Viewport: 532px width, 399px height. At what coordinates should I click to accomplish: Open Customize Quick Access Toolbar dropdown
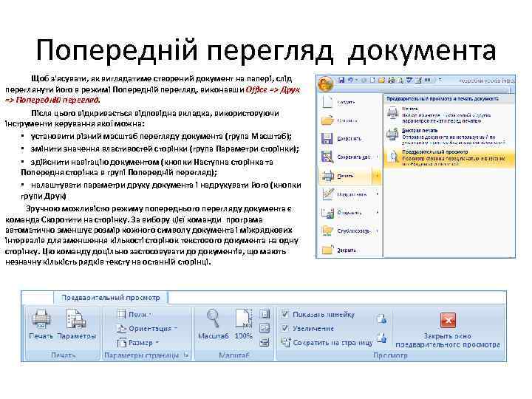coord(440,80)
